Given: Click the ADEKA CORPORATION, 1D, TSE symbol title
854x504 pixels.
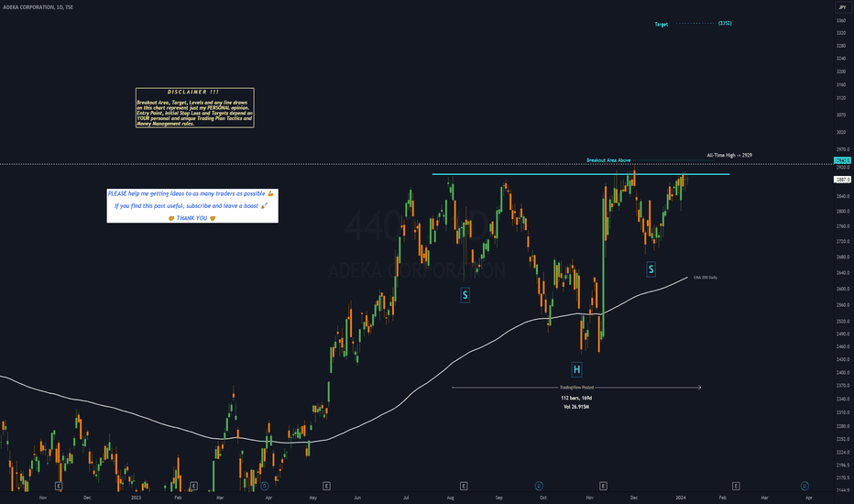Looking at the screenshot, I should pos(38,7).
